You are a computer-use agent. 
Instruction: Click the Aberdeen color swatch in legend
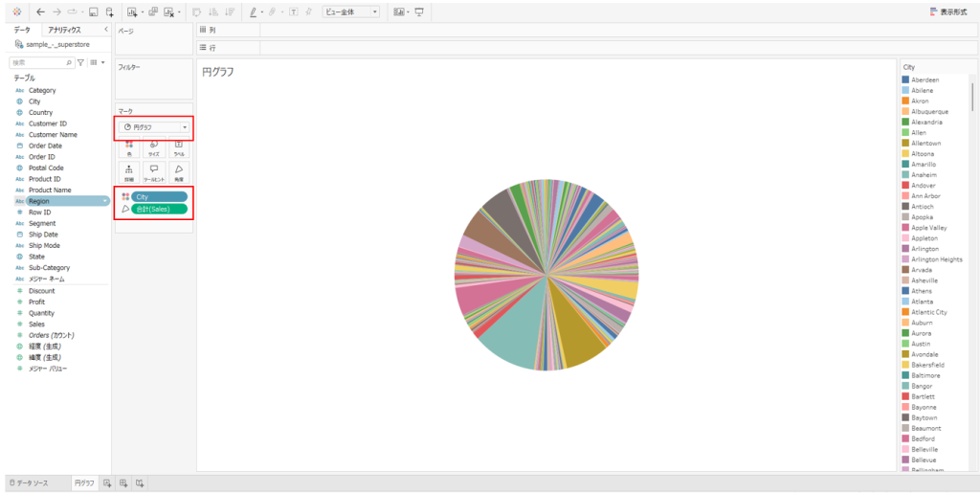coord(905,79)
